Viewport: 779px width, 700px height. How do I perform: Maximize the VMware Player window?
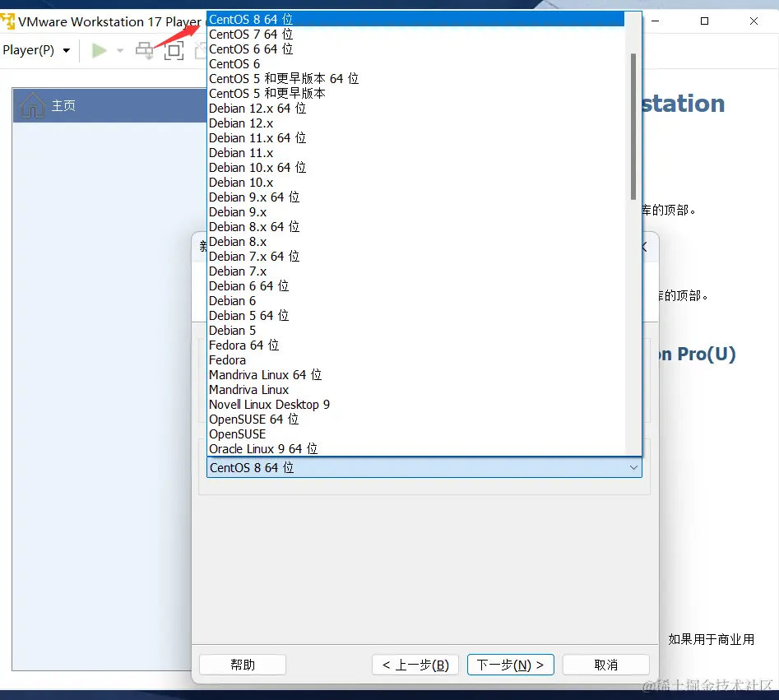pos(704,21)
